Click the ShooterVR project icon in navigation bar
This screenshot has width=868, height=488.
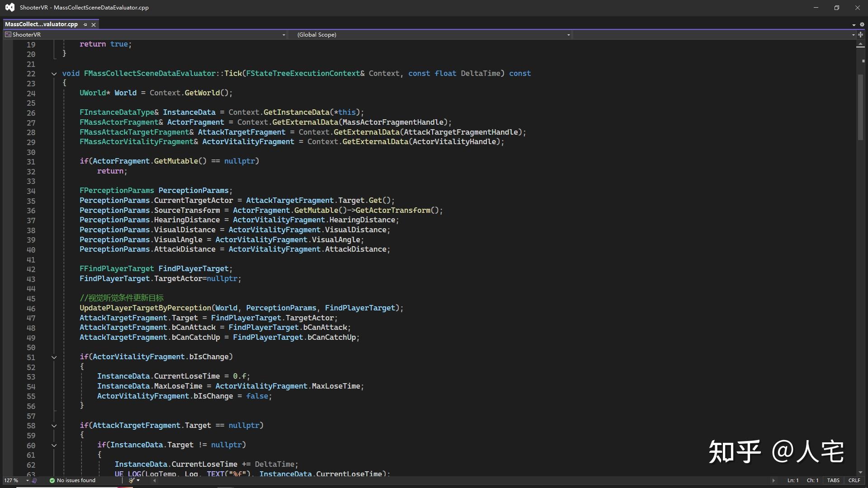8,34
